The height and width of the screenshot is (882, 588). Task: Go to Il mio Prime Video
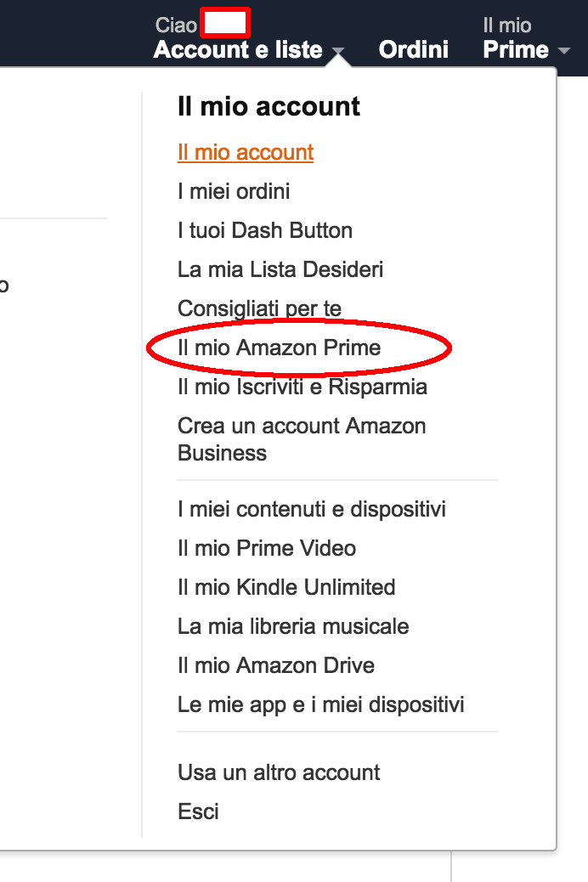click(x=267, y=548)
